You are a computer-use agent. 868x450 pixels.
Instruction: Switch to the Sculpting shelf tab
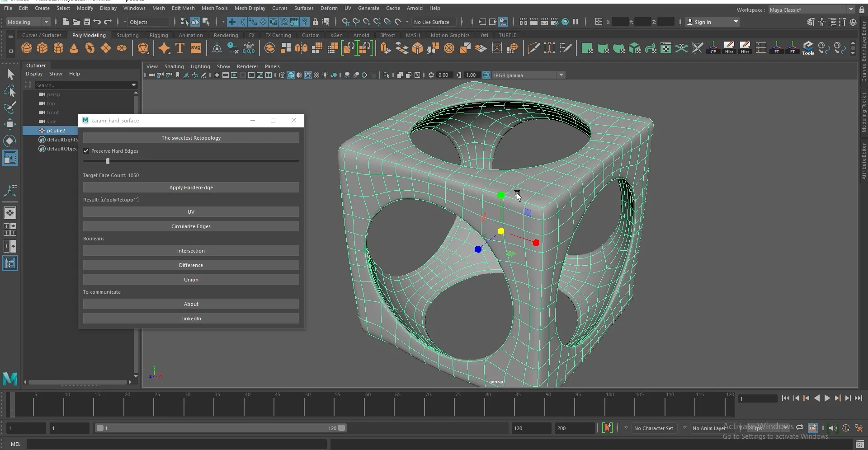tap(127, 35)
